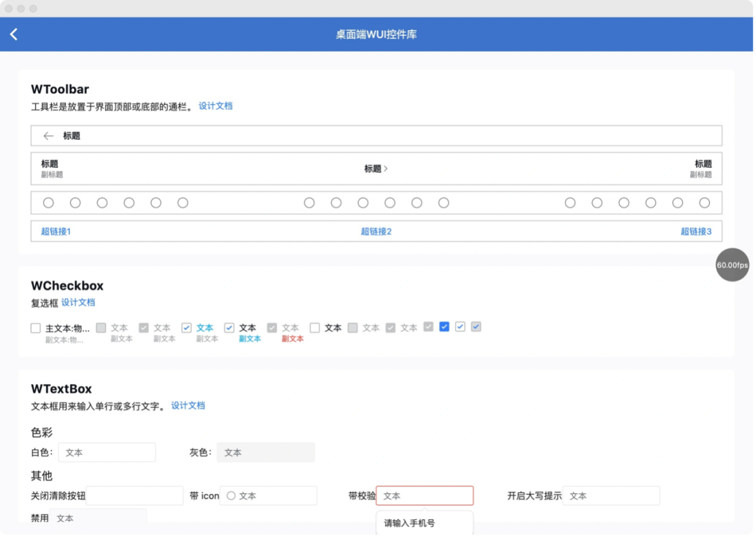
Task: Click the rightmost circle icon in the icon toolbar
Action: pyautogui.click(x=704, y=202)
